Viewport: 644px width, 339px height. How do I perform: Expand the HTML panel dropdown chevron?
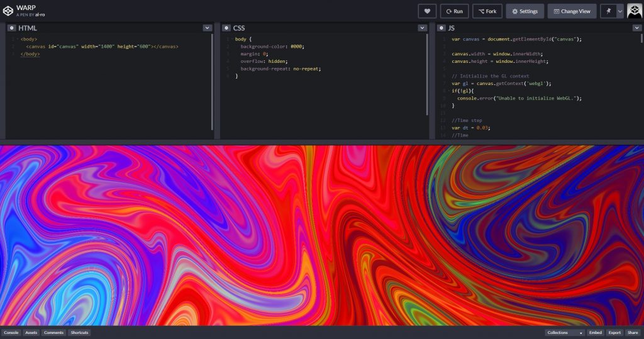pyautogui.click(x=208, y=28)
